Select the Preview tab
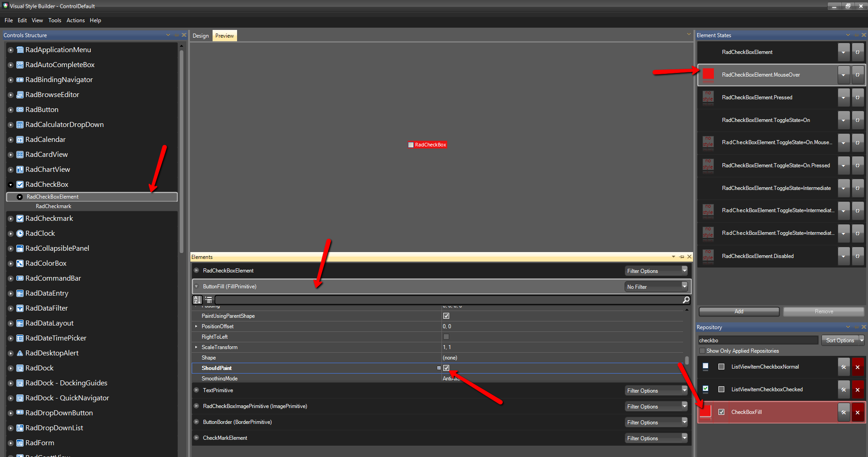 [224, 36]
